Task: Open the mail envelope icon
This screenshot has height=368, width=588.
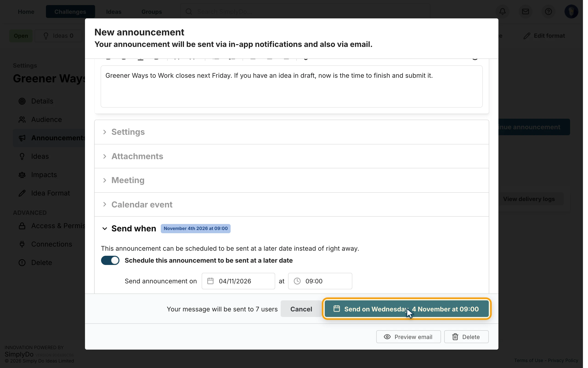Action: click(525, 11)
